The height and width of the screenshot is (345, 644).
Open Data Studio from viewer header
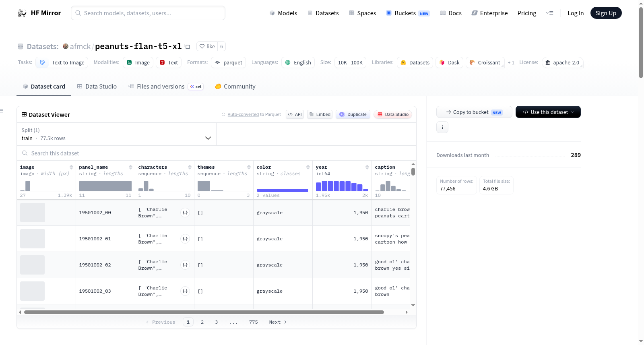393,114
